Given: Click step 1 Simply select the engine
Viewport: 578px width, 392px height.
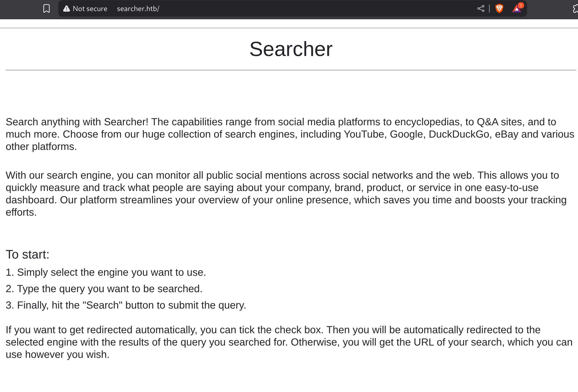Looking at the screenshot, I should pos(106,272).
